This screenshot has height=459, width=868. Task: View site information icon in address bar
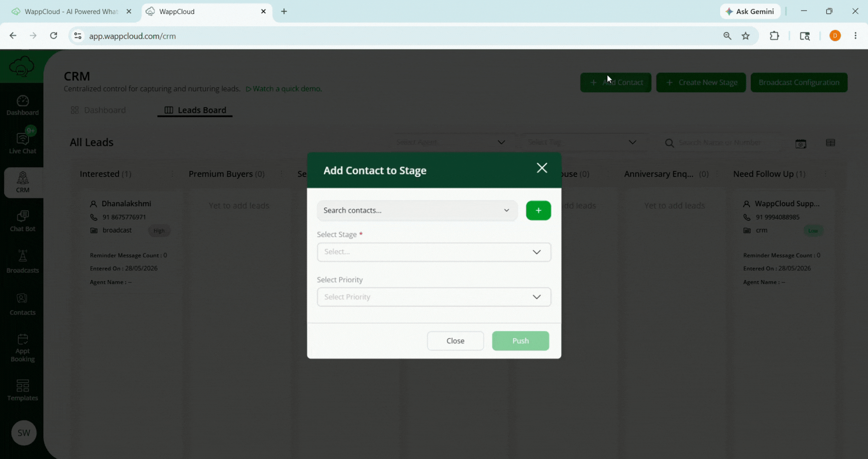pos(78,36)
